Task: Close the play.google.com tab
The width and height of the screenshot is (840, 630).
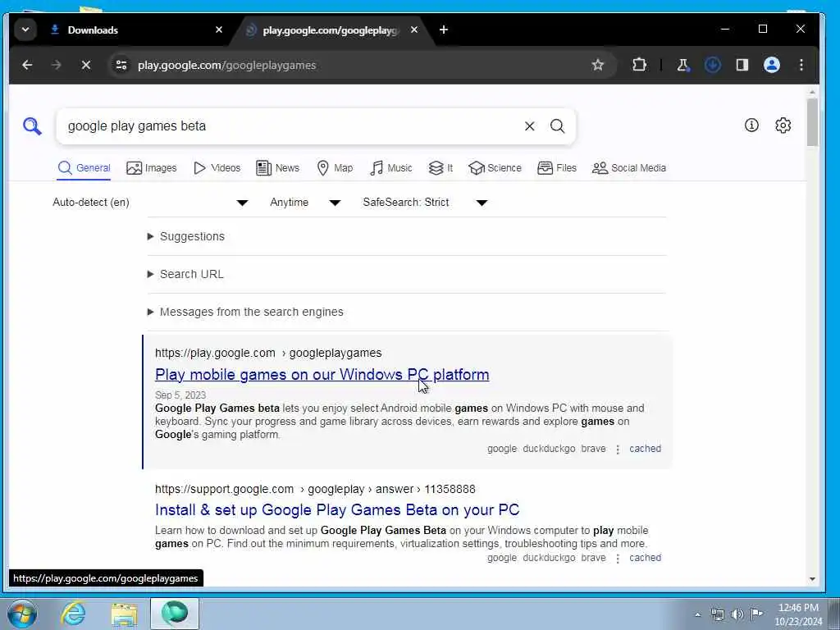Action: pyautogui.click(x=414, y=30)
